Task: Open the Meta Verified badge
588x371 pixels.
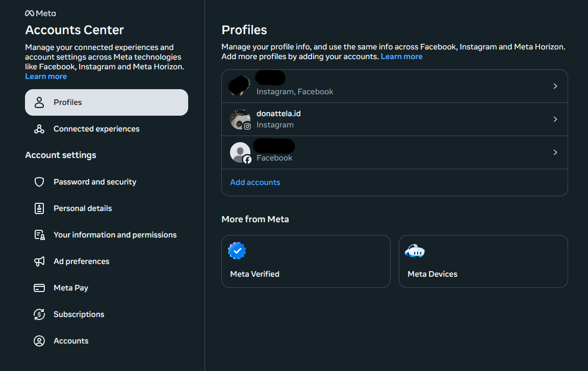Action: [x=236, y=250]
